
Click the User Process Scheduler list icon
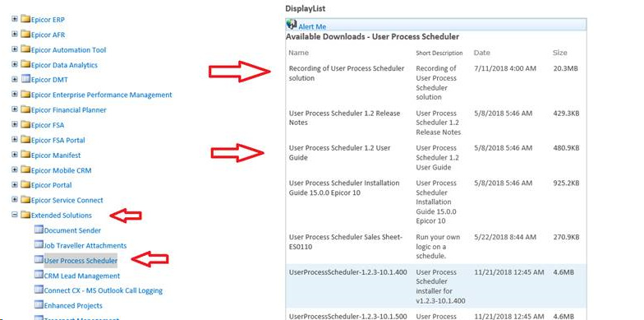click(39, 260)
